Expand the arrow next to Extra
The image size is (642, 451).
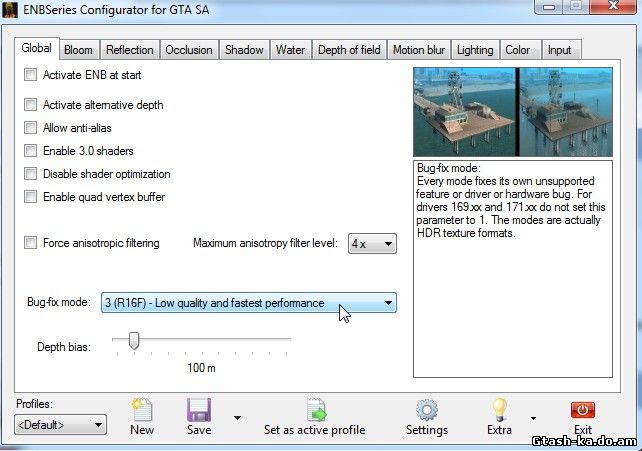tap(533, 418)
